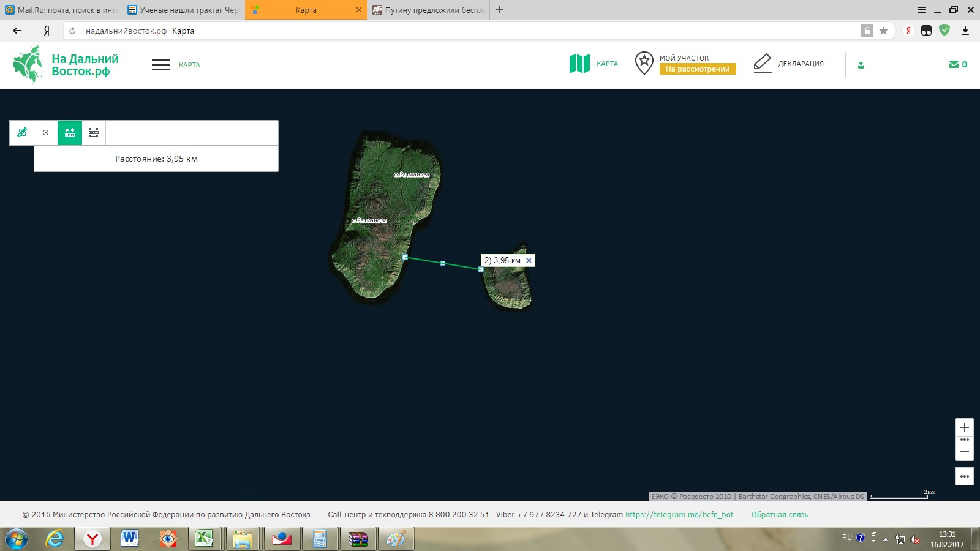Open the Обратная связь feedback link
The image size is (980, 551).
780,515
